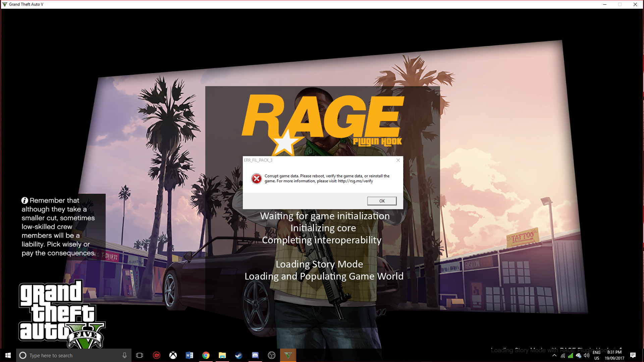
Task: Open File Explorer from the taskbar
Action: (222, 355)
